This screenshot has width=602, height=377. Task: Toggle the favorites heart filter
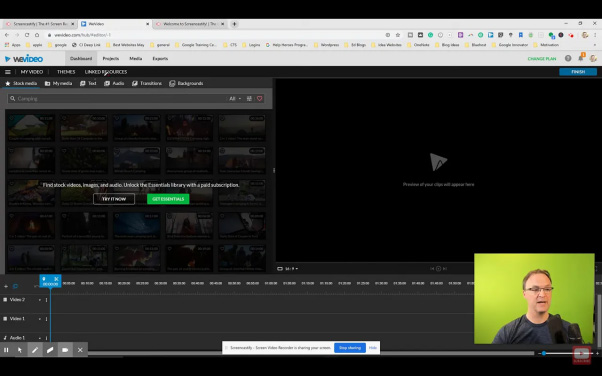coord(260,99)
